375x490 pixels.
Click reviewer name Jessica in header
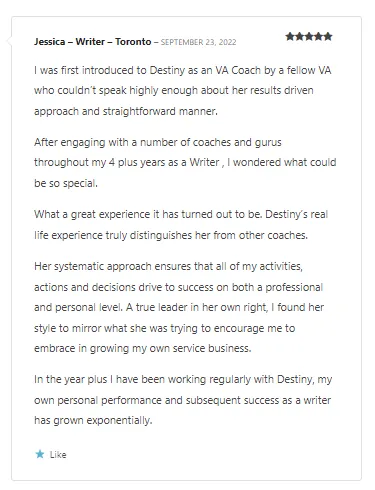point(50,42)
